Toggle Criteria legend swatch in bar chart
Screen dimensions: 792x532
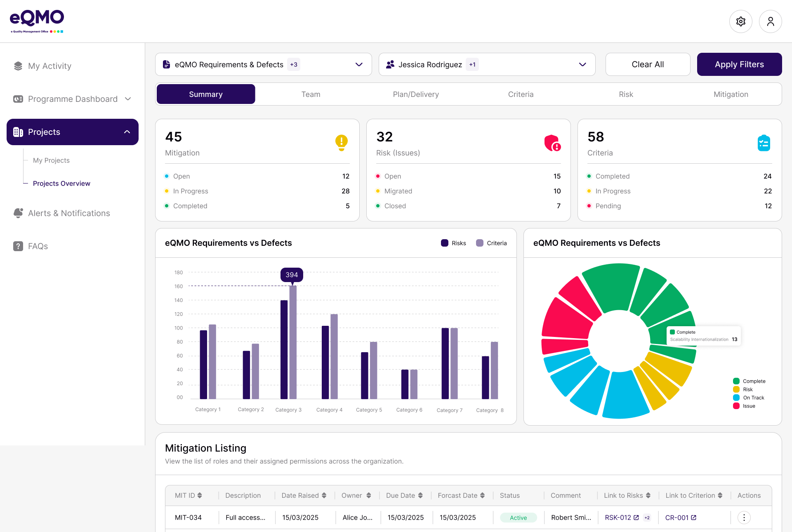(479, 243)
